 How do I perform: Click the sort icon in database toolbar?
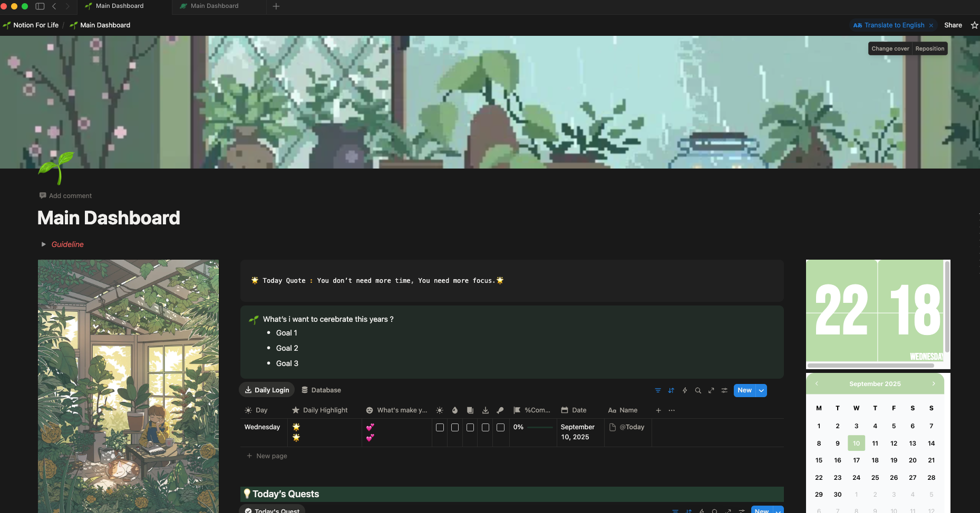tap(671, 390)
